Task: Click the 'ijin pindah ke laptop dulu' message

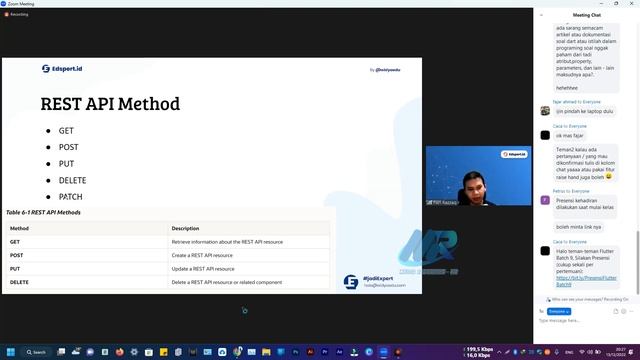Action: point(584,111)
